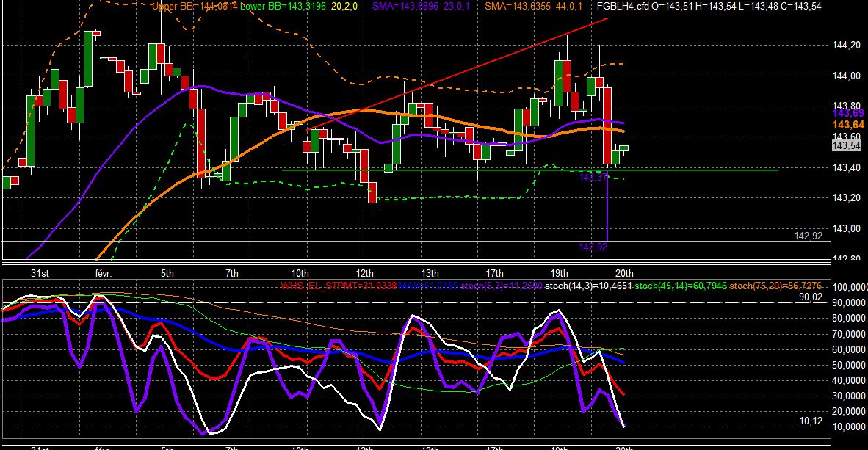The image size is (868, 450).
Task: Click the purple SMA=143,6896 23,0,1 label
Action: coord(422,7)
